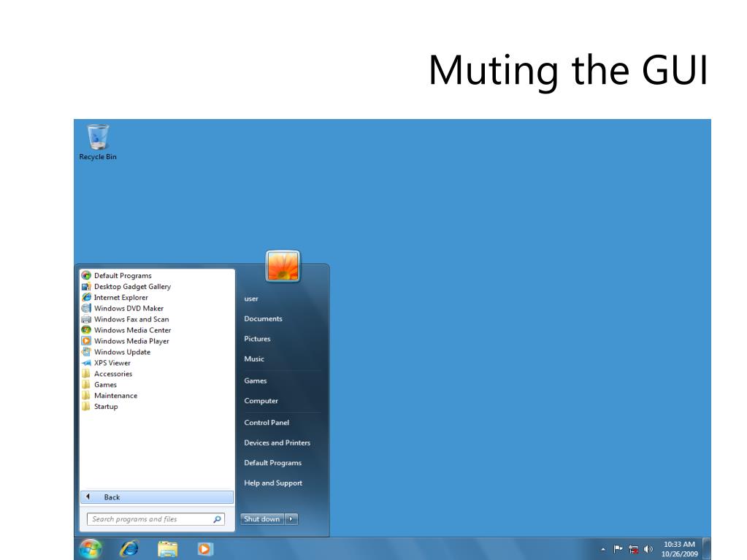Viewport: 747px width, 560px height.
Task: Open Games in the Start menu right pane
Action: (x=256, y=380)
